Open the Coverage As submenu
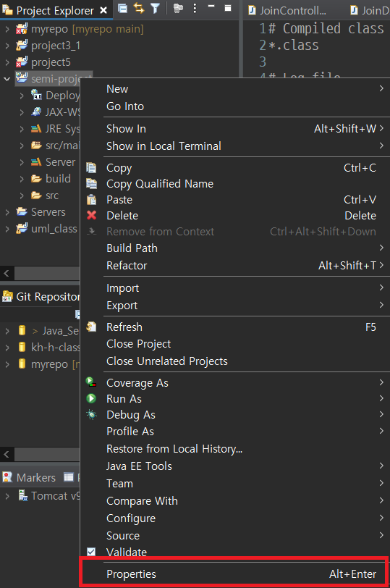This screenshot has height=588, width=390. 235,383
